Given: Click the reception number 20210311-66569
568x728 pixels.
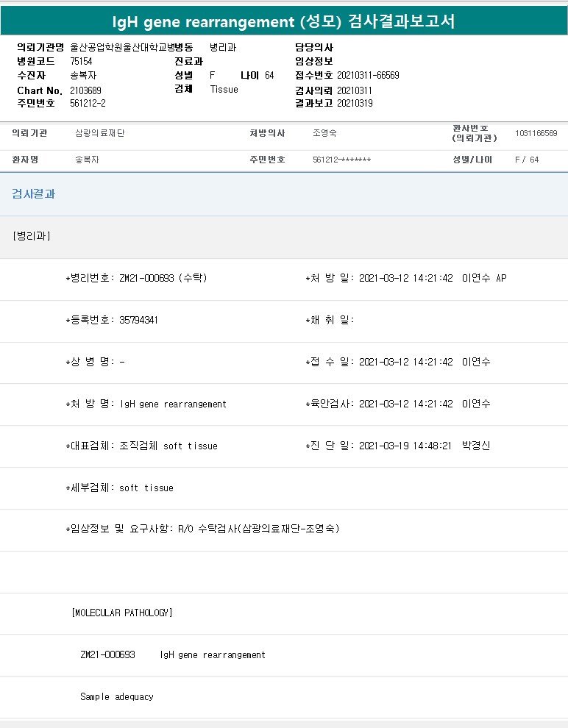Looking at the screenshot, I should [368, 75].
